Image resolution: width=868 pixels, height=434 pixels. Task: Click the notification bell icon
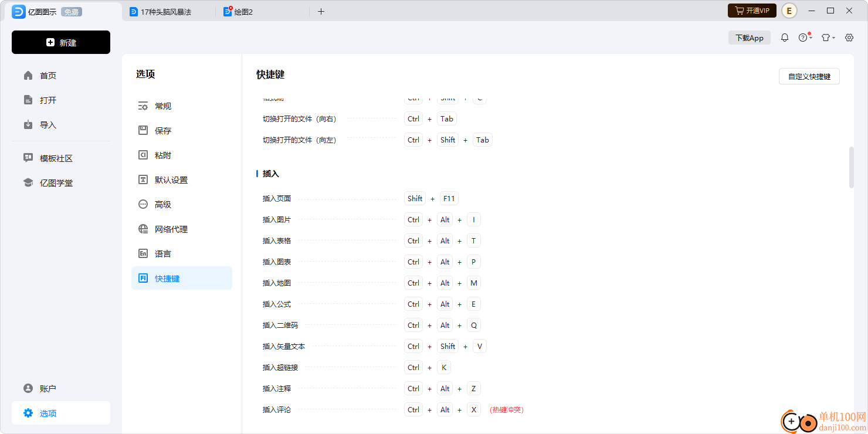coord(785,38)
